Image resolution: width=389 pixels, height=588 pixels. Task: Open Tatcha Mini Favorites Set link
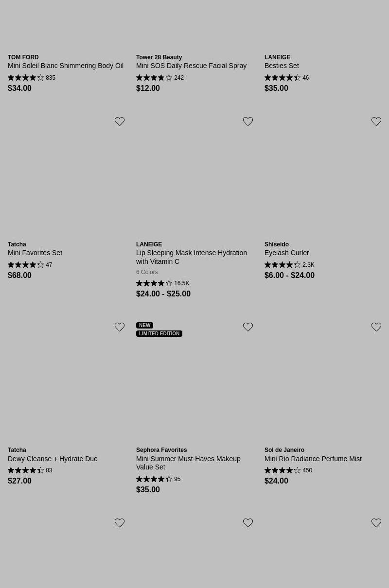[35, 253]
